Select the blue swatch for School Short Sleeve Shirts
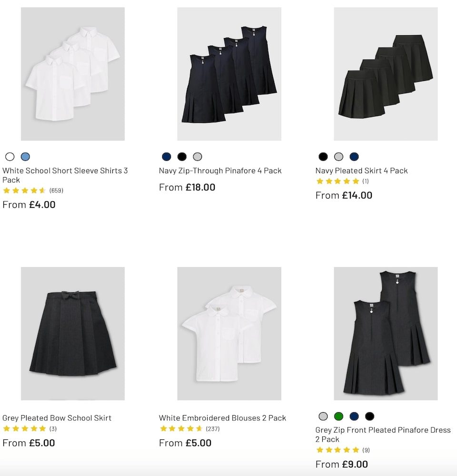This screenshot has width=457, height=476. tap(25, 157)
